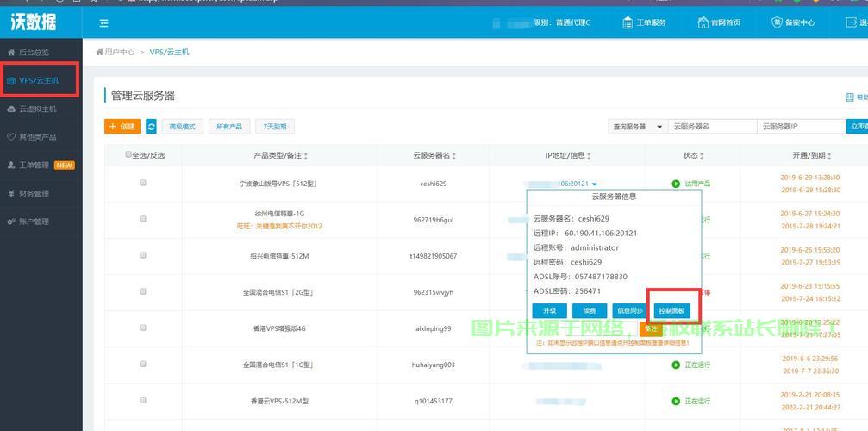Viewport: 868px width, 431px height.
Task: Click the 远程IP value 60.190.41.106:20121
Action: click(601, 234)
